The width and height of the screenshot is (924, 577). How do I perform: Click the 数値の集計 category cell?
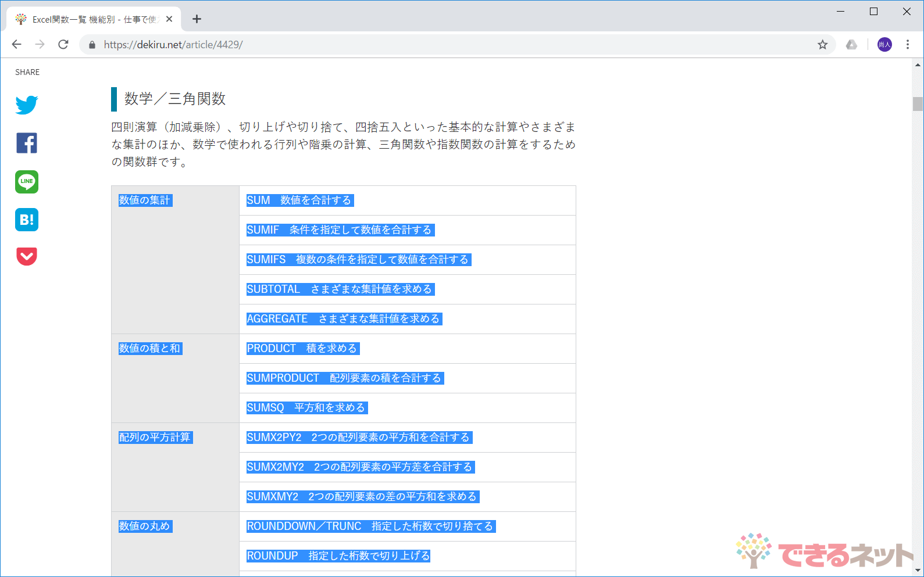click(x=175, y=260)
